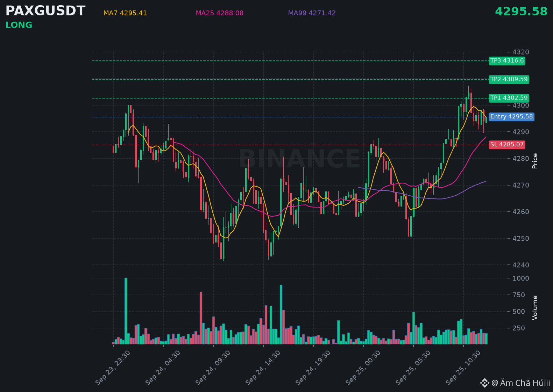
Task: Click the MA25 4288.08 indicator legend
Action: pos(219,13)
